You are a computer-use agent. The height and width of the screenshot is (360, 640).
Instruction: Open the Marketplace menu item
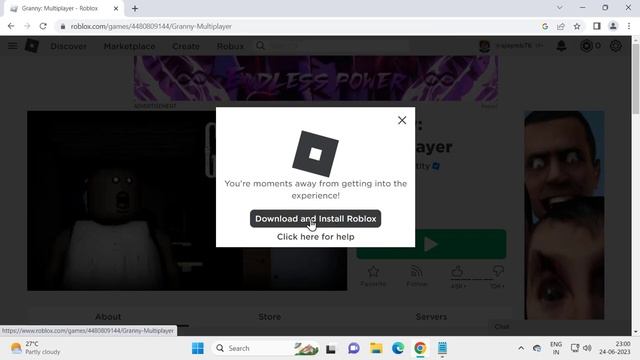point(129,46)
